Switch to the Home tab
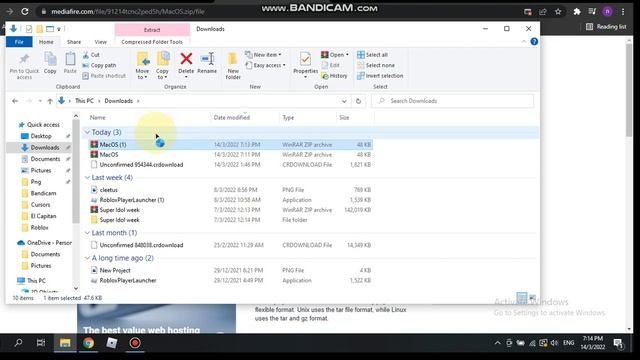 click(46, 42)
